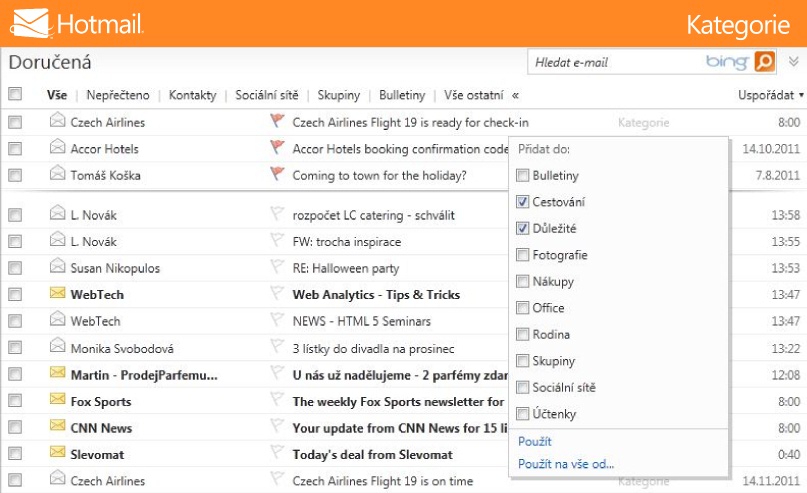
Task: Show the Vše filter tab
Action: point(57,95)
